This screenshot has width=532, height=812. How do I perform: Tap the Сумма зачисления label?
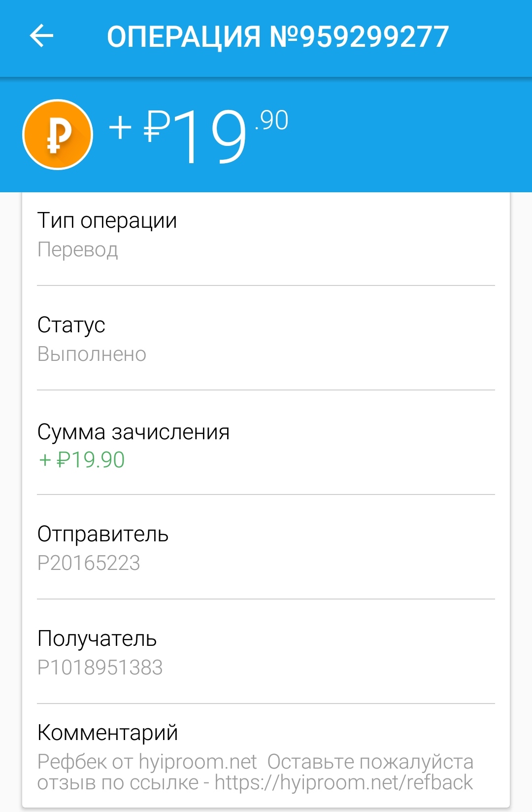tap(133, 432)
